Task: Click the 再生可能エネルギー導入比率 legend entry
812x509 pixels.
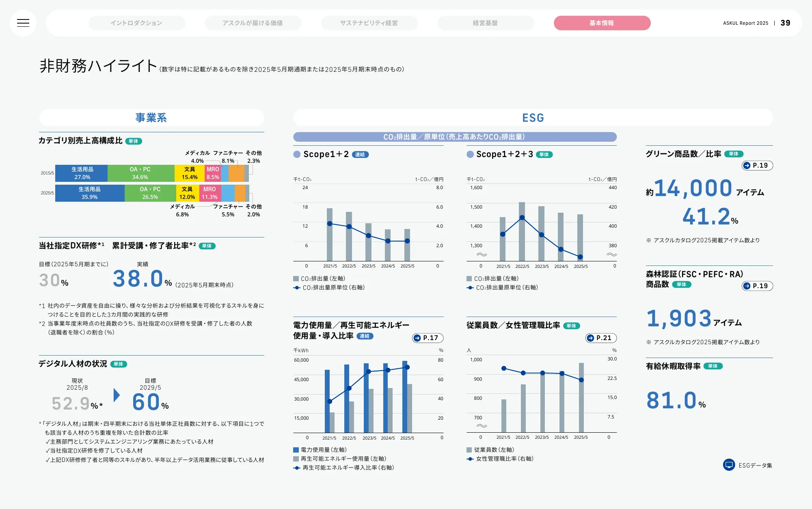Action: pos(343,468)
